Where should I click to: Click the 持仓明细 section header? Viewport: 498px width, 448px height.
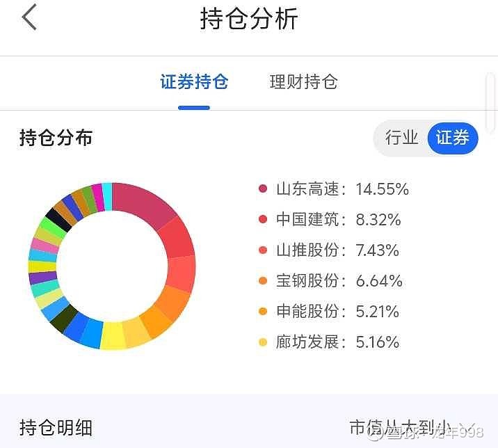point(56,426)
